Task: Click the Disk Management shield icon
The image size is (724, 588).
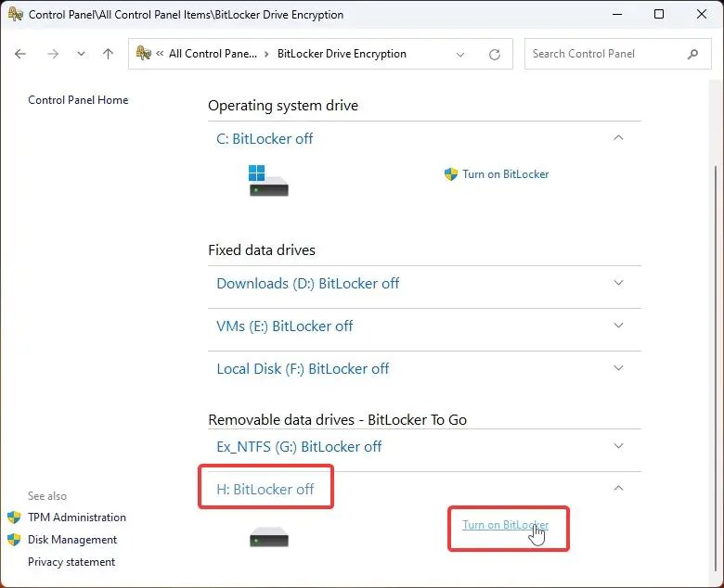Action: [14, 540]
